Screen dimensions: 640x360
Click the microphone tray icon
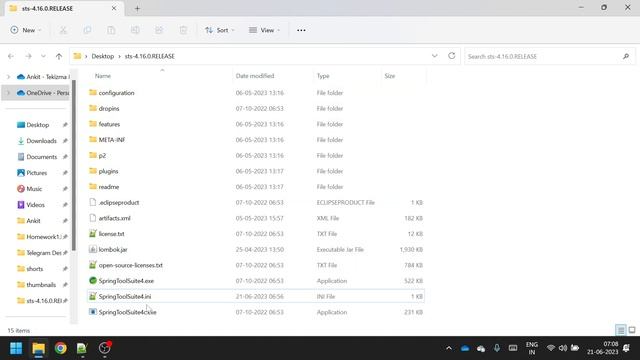pos(497,348)
